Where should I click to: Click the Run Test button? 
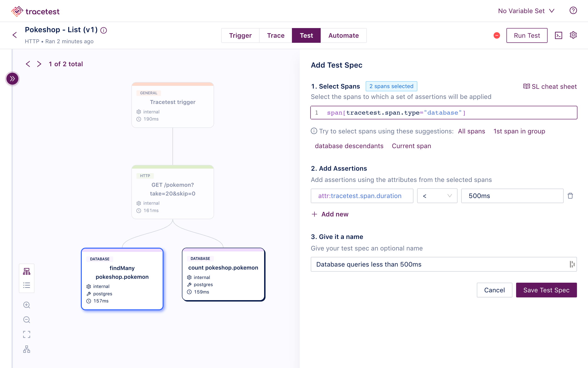[x=527, y=35]
